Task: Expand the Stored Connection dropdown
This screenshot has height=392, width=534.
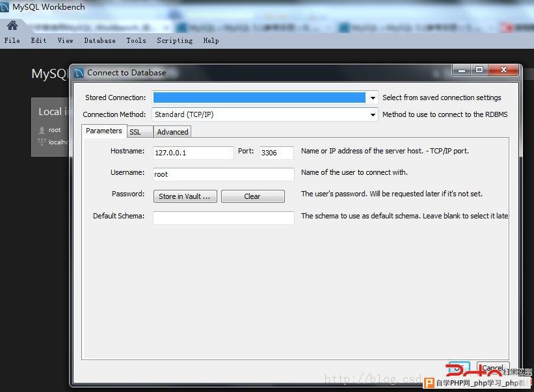Action: click(373, 98)
